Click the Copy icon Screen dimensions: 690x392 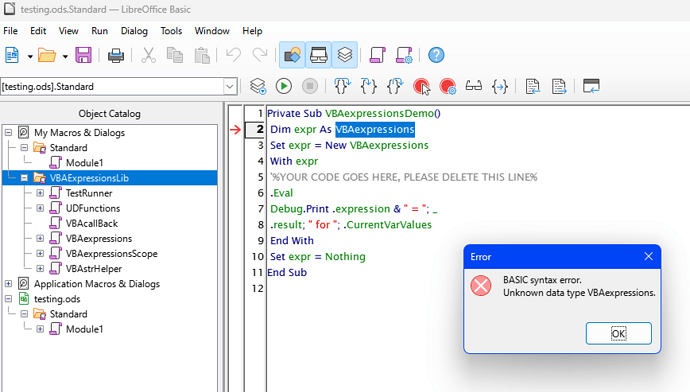coord(175,55)
